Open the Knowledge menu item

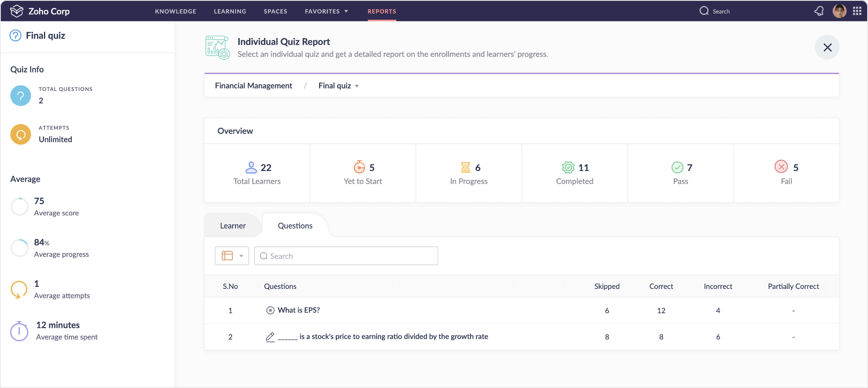click(175, 11)
